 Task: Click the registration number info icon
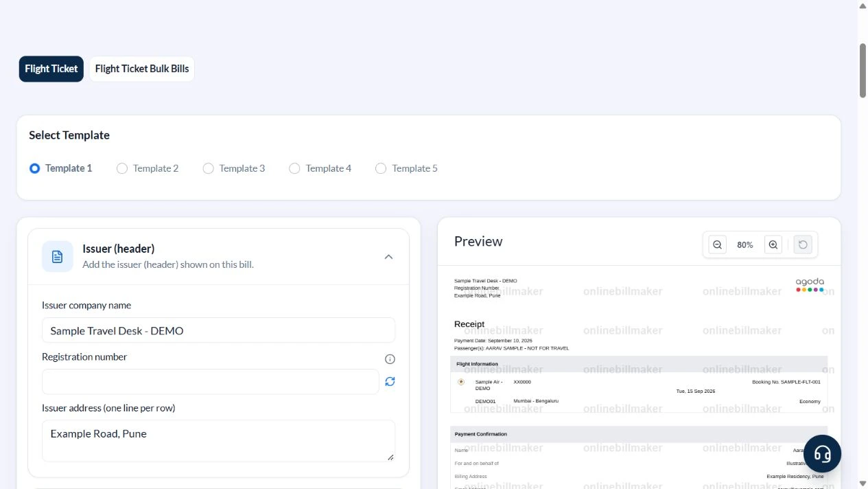pos(390,359)
